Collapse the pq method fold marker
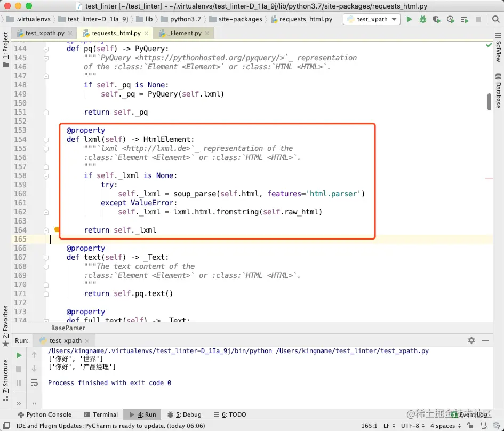 pyautogui.click(x=46, y=49)
